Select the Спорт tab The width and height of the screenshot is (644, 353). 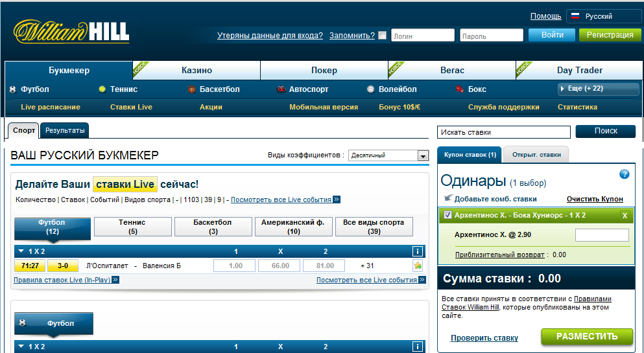pyautogui.click(x=24, y=130)
